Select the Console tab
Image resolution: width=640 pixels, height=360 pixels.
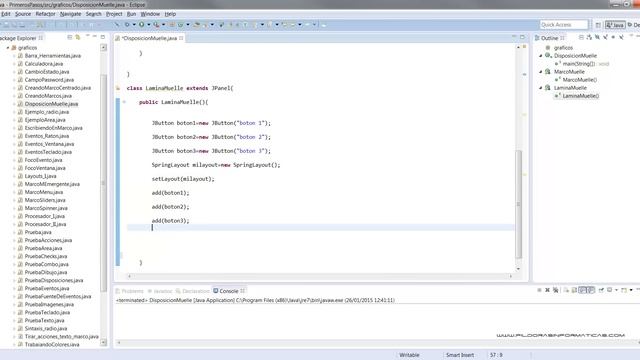click(x=229, y=291)
